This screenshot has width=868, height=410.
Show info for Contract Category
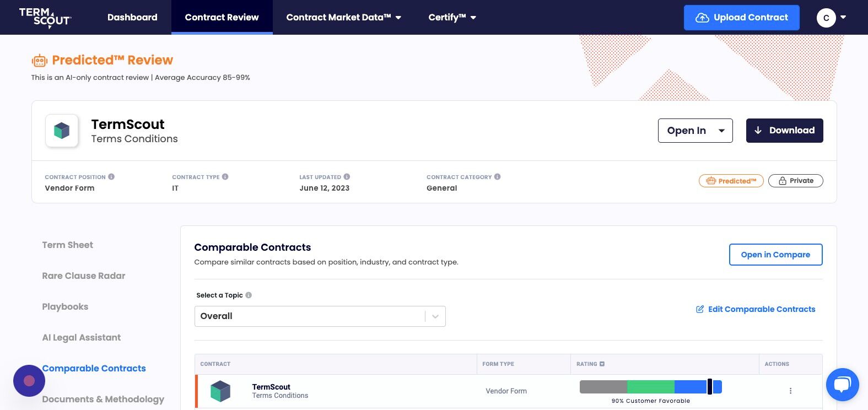(497, 177)
